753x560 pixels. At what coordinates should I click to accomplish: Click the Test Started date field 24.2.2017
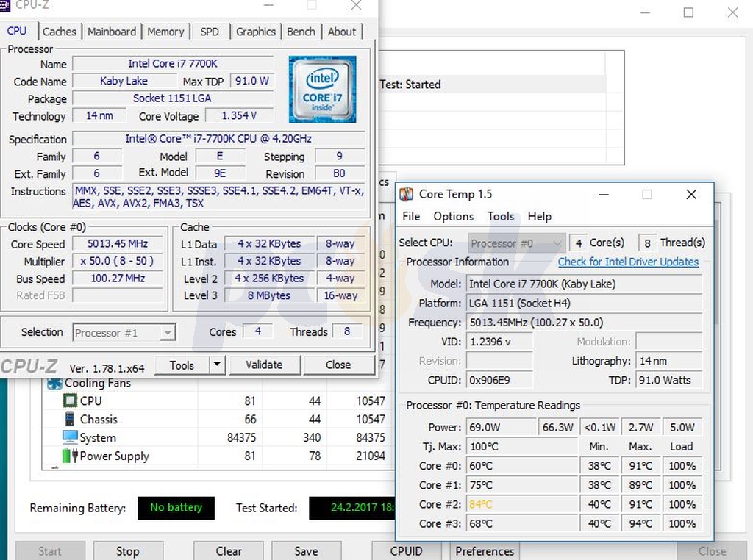pyautogui.click(x=352, y=508)
